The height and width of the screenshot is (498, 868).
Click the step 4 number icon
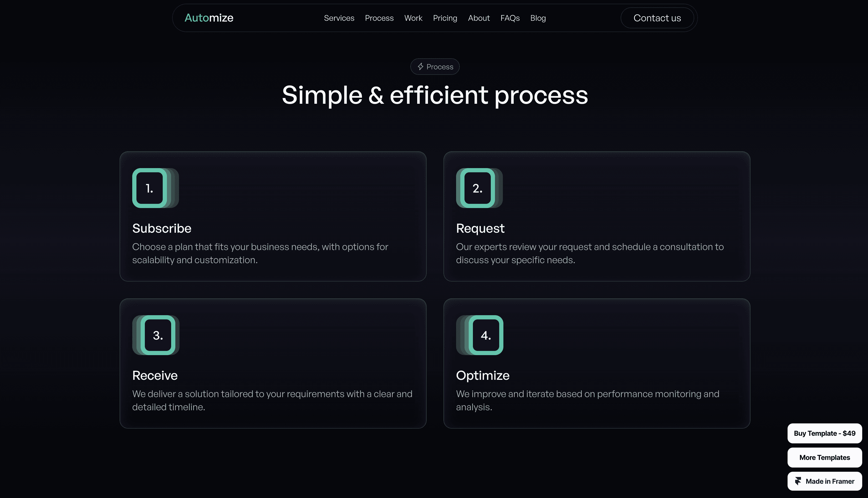pyautogui.click(x=486, y=335)
